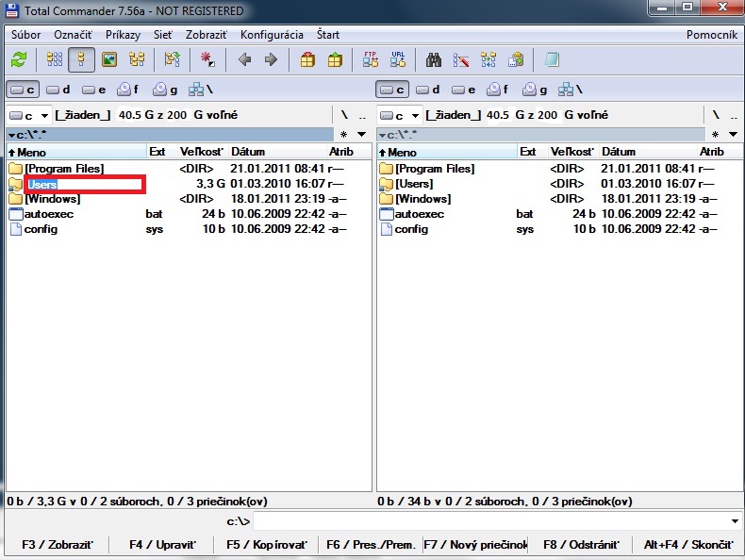Screen dimensions: 745x560
Task: Open the right panel drive dropdown
Action: (400, 115)
